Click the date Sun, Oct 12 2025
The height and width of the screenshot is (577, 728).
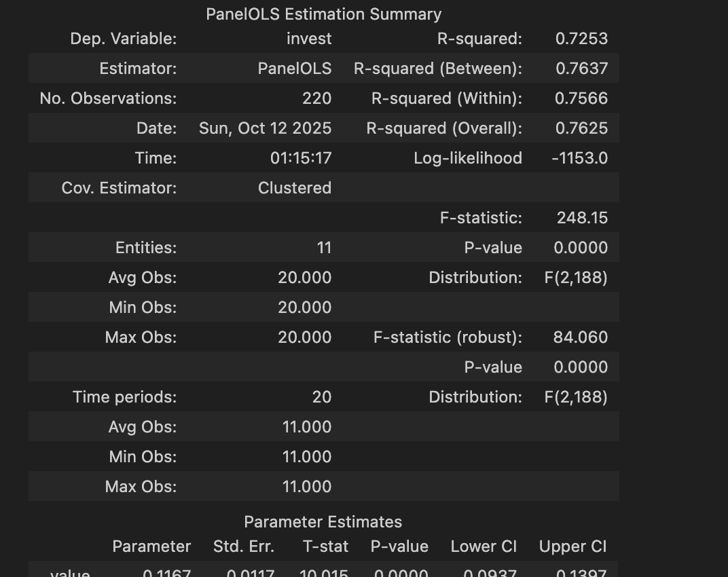coord(265,128)
